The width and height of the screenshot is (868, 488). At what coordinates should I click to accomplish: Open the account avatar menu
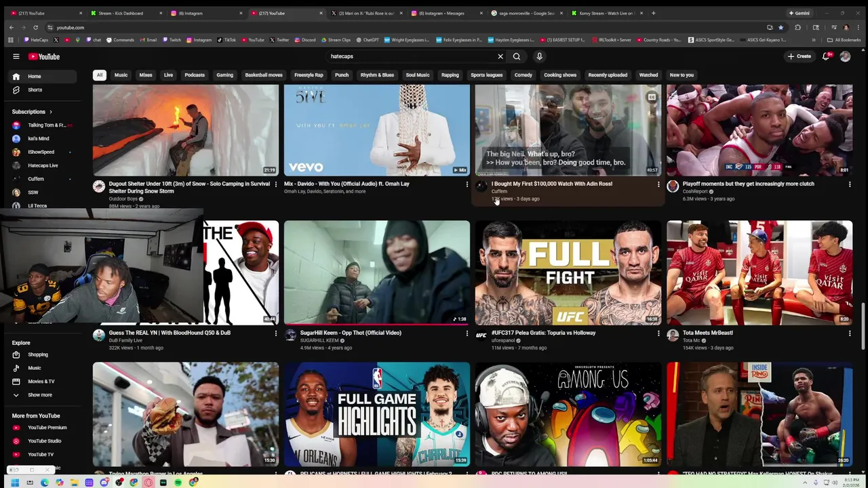tap(845, 56)
